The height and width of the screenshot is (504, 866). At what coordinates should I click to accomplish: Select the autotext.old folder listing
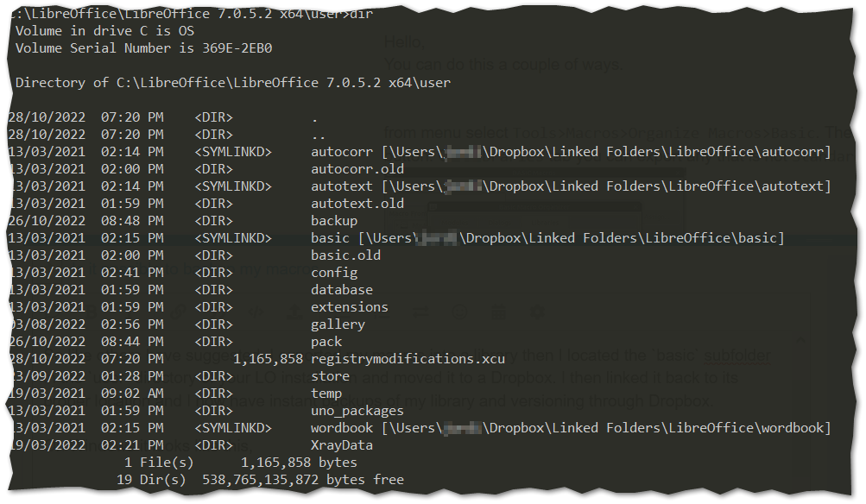pyautogui.click(x=357, y=203)
